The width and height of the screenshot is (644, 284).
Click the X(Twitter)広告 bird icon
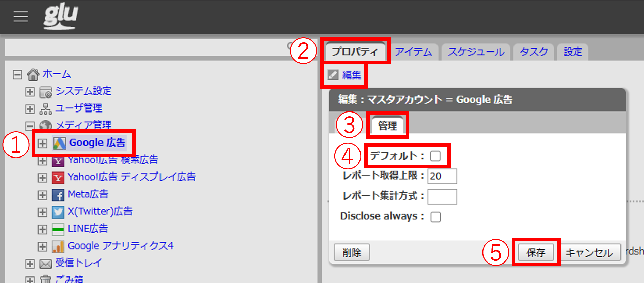pos(58,212)
